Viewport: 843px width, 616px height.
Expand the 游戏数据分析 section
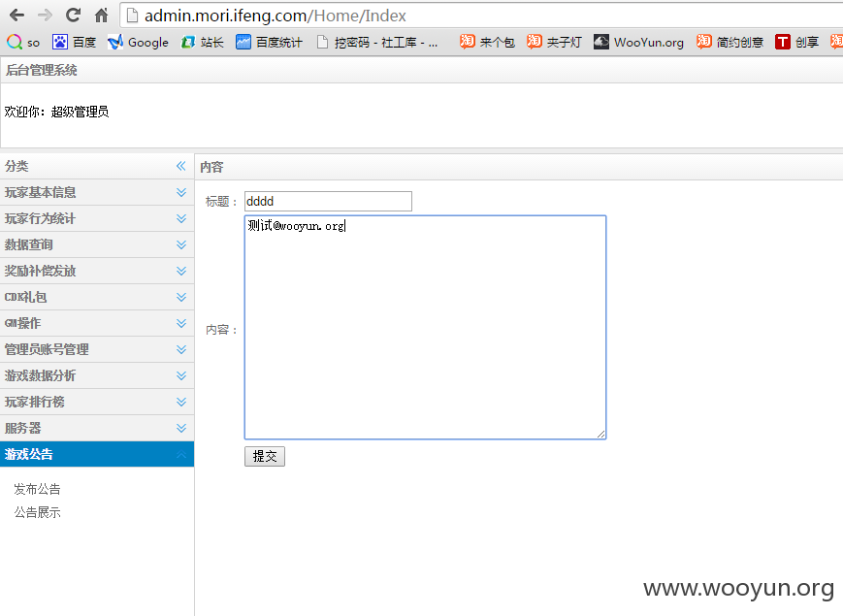(x=97, y=375)
